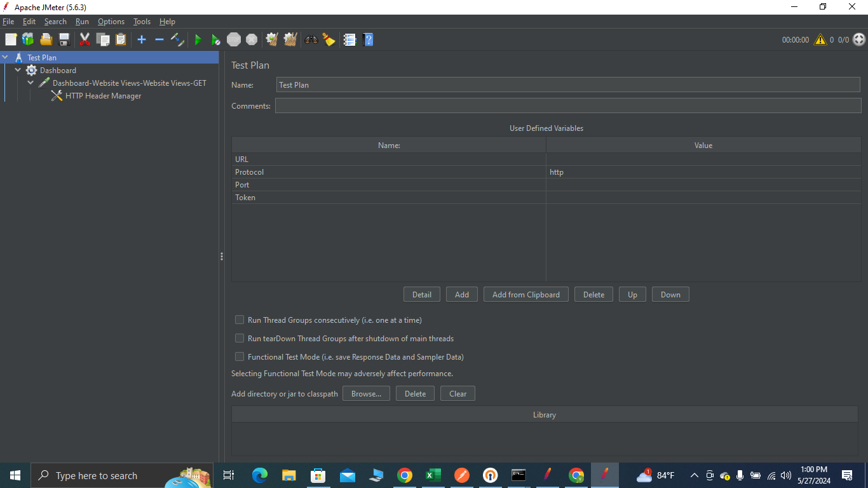868x488 pixels.
Task: Click the http value cell
Action: tap(703, 172)
